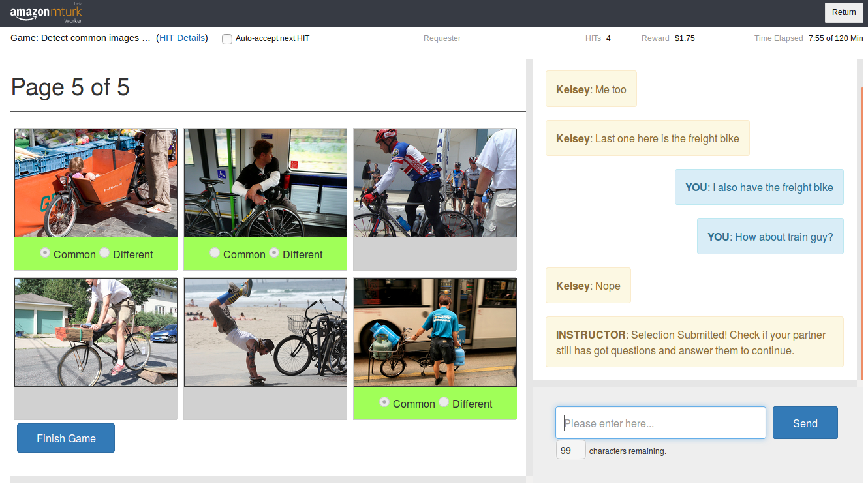This screenshot has height=486, width=868.
Task: Select Common for the cargo bike image
Action: click(x=45, y=253)
